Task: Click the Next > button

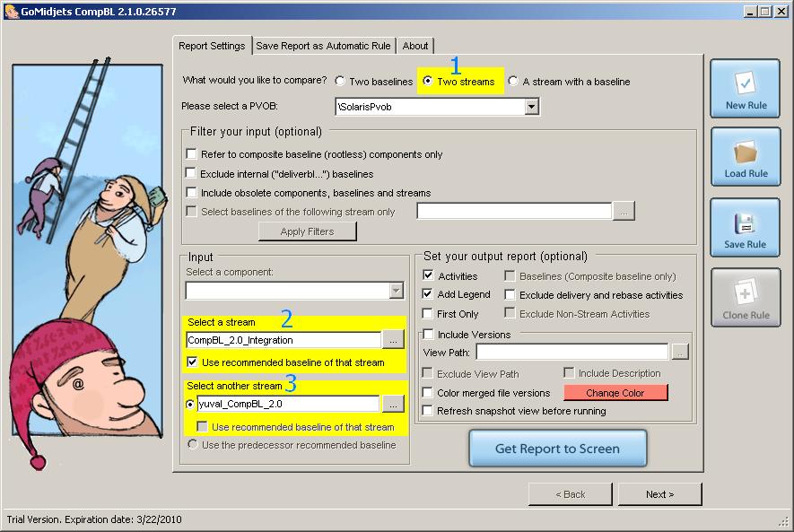Action: coord(659,494)
